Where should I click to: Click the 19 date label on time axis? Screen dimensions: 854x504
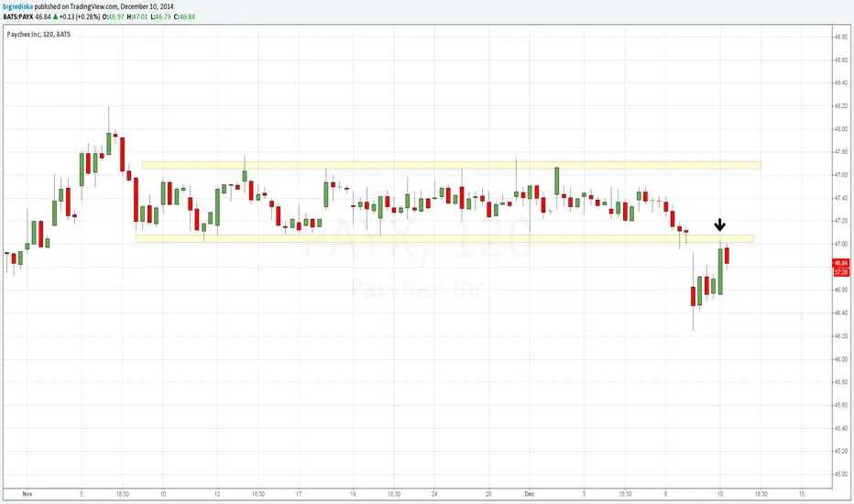[x=353, y=494]
